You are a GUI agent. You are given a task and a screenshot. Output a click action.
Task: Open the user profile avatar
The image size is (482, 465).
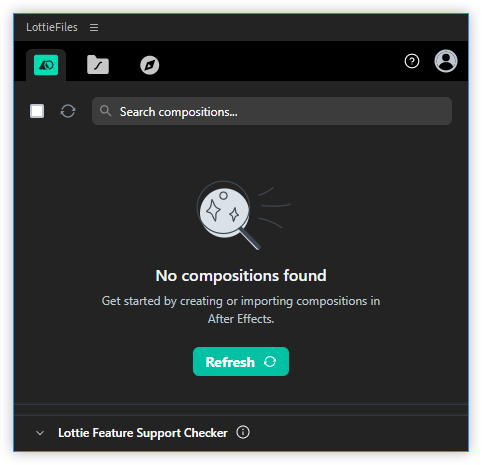pyautogui.click(x=446, y=61)
